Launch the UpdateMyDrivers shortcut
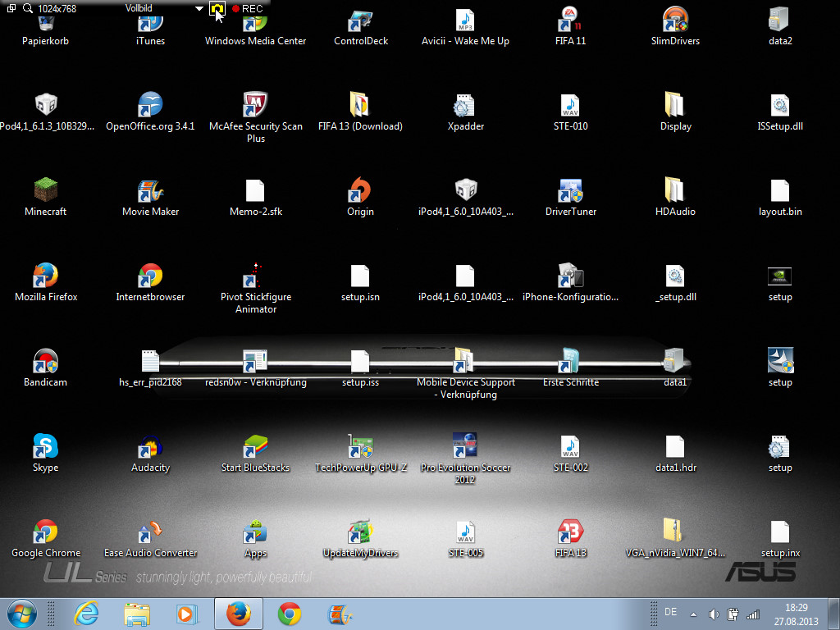 (361, 538)
